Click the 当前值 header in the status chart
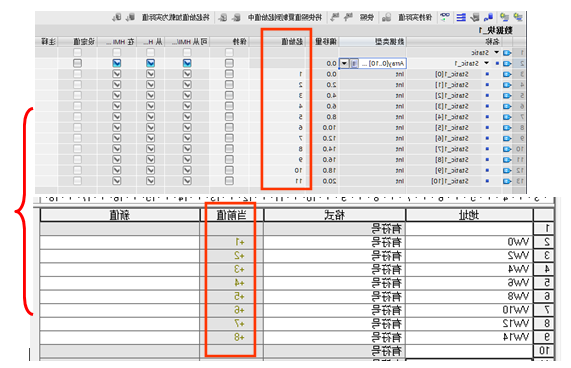Viewport: 571px width, 368px height. coord(232,215)
